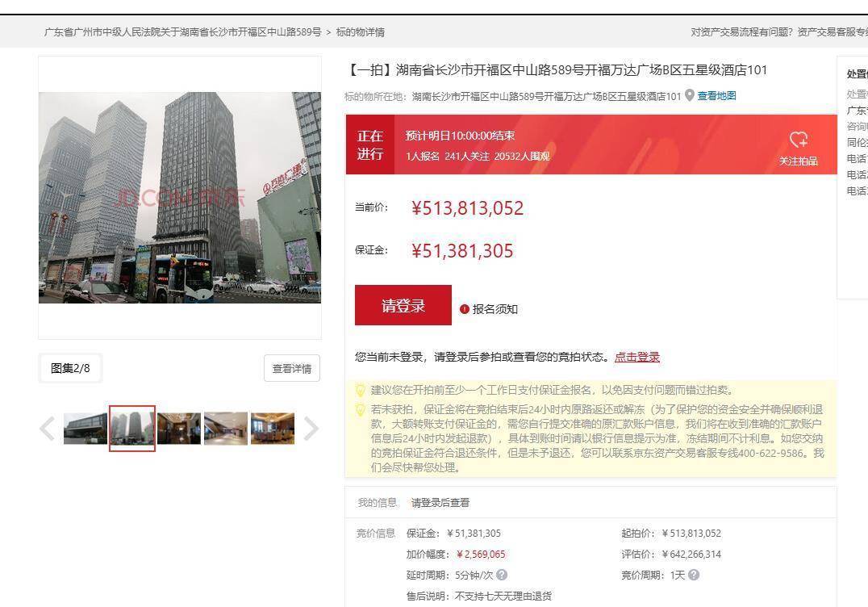
Task: Click the help icon next to 延时周期
Action: point(502,575)
